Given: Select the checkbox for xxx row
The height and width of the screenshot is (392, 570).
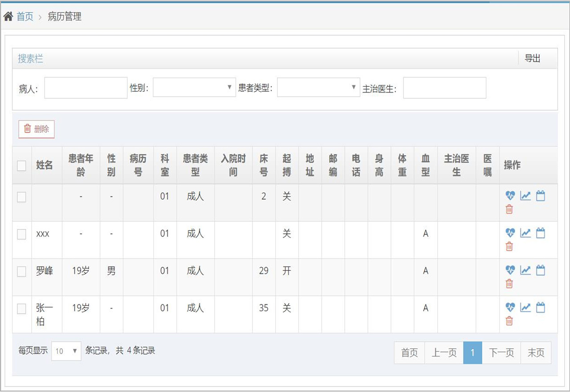Looking at the screenshot, I should point(21,234).
